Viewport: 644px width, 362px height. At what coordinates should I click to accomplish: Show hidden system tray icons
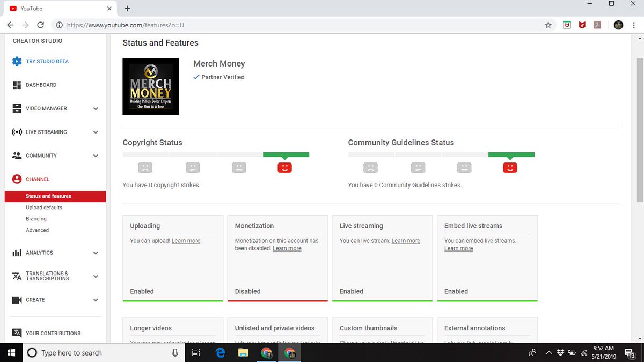tap(548, 352)
